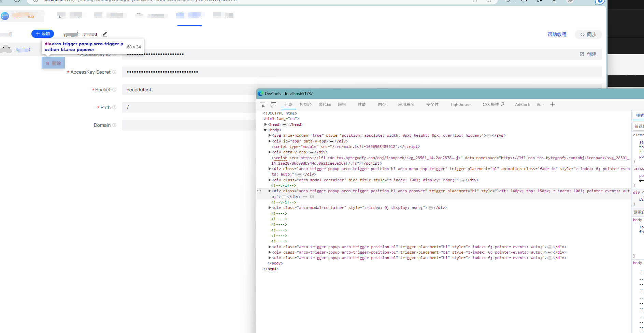Expand the div data-v-app node
This screenshot has height=333, width=644.
pos(270,152)
